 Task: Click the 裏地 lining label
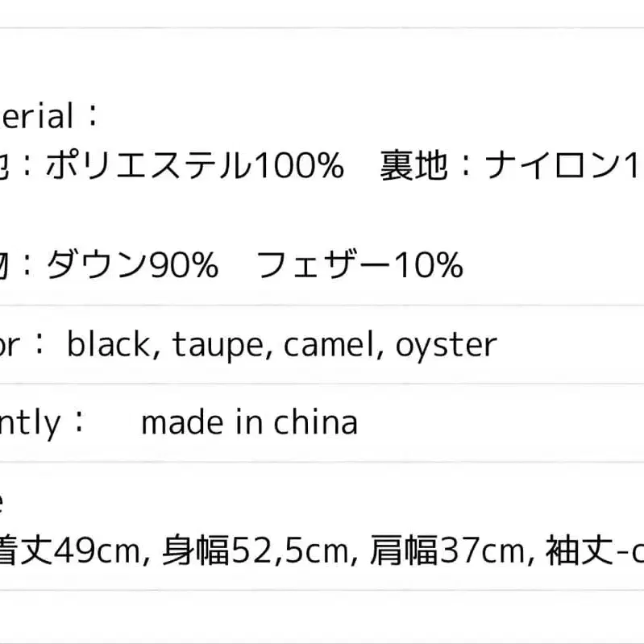pos(413,167)
